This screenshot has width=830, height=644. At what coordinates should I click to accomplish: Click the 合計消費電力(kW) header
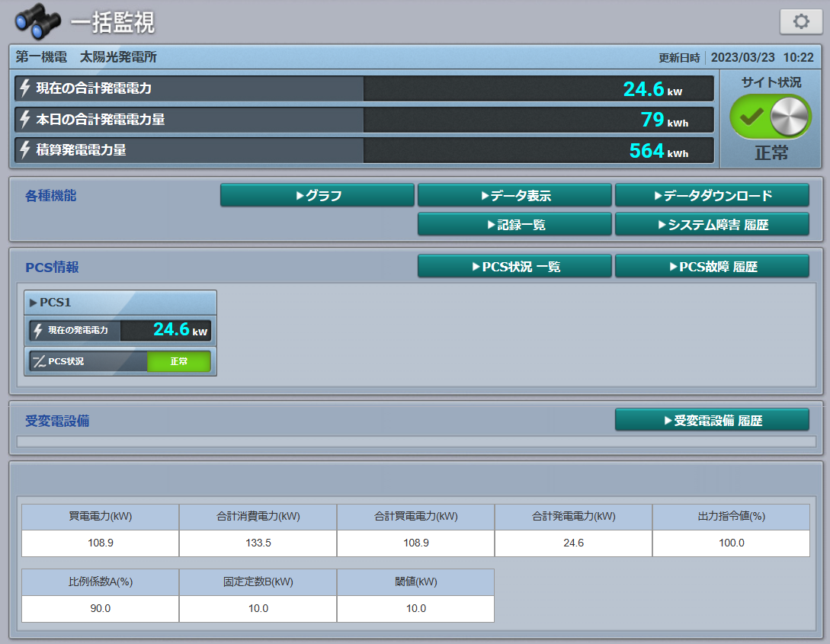258,517
